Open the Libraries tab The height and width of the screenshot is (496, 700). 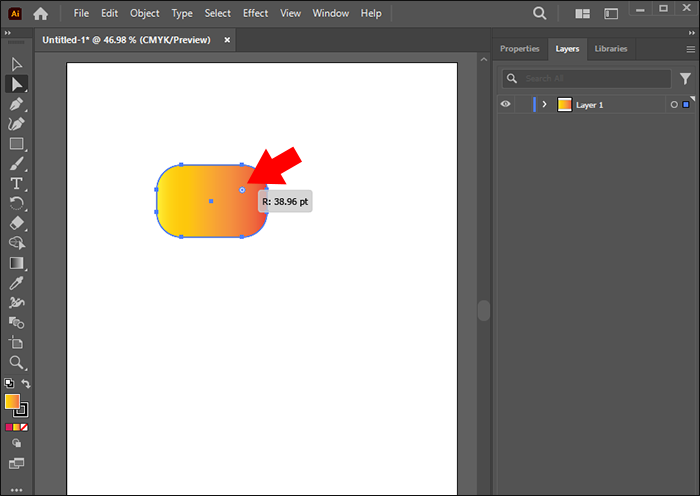pyautogui.click(x=610, y=48)
